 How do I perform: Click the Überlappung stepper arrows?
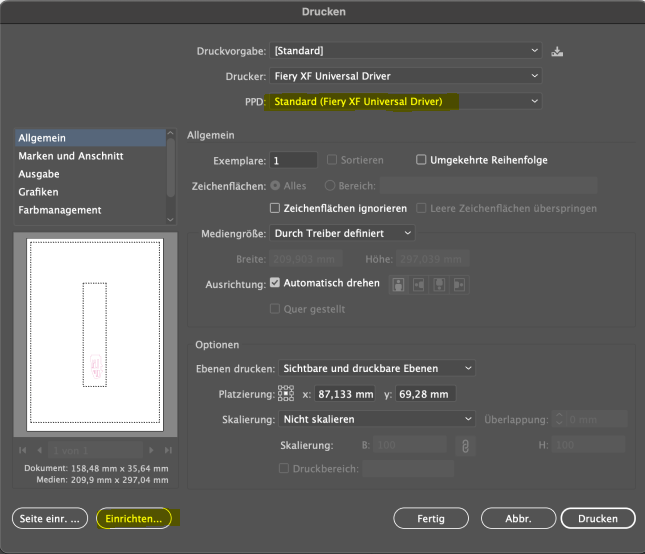coord(559,419)
